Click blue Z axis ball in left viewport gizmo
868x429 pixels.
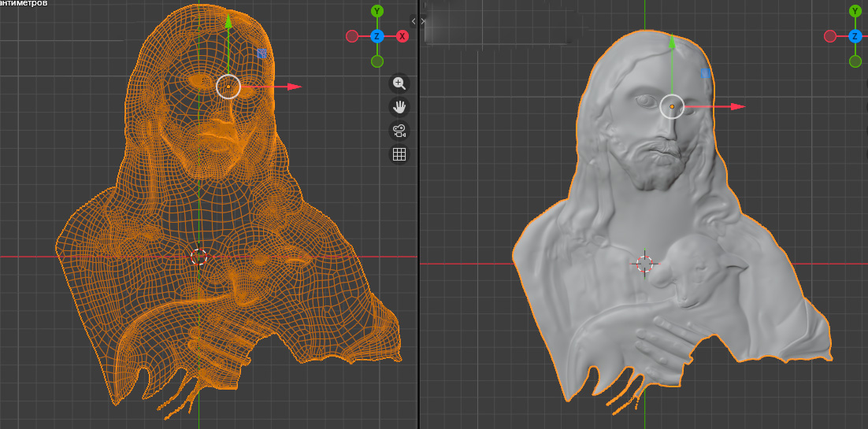pyautogui.click(x=377, y=36)
